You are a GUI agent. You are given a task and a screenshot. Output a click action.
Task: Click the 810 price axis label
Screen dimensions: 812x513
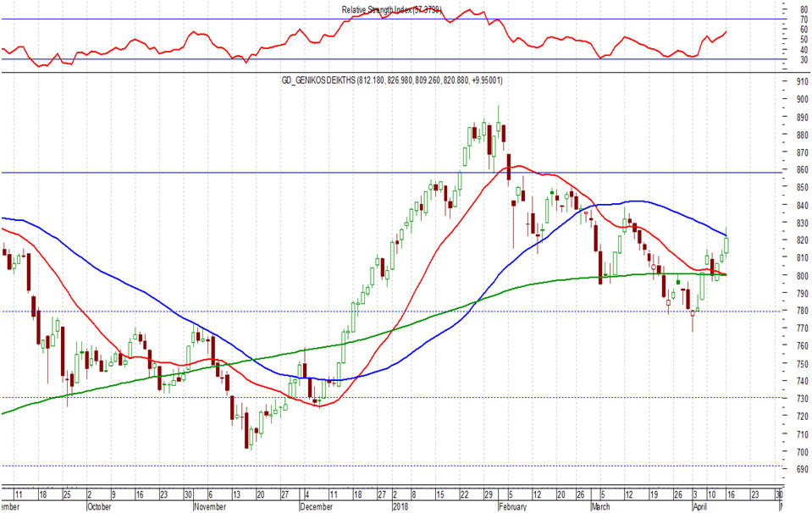(x=802, y=258)
